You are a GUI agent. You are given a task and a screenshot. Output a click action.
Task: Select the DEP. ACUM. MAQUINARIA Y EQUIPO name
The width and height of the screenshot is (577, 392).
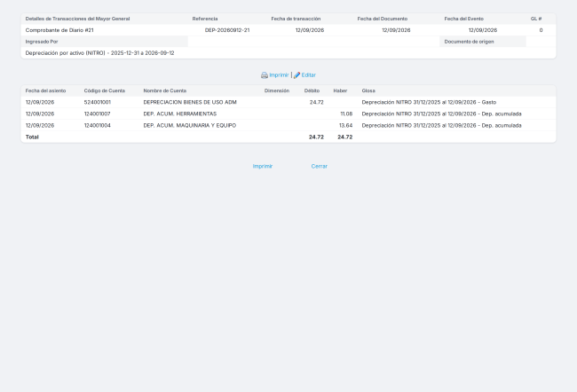189,125
